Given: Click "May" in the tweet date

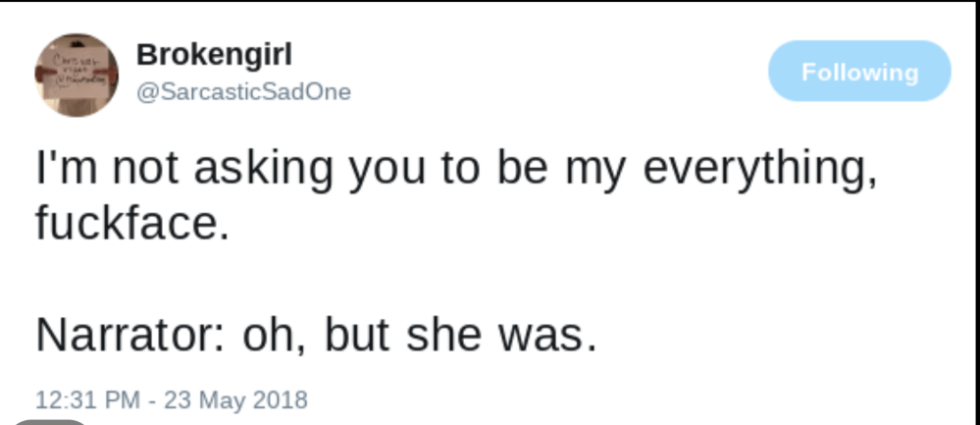Looking at the screenshot, I should (220, 399).
